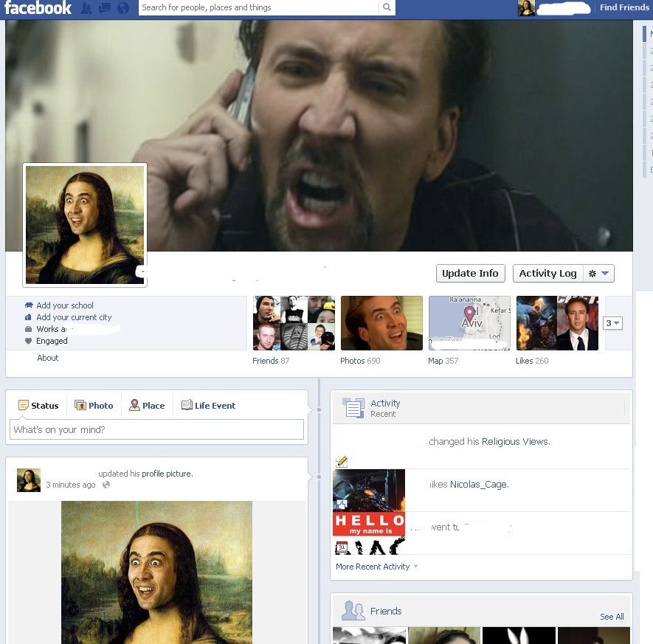
Task: Click the school icon beside Add your school
Action: pyautogui.click(x=28, y=305)
